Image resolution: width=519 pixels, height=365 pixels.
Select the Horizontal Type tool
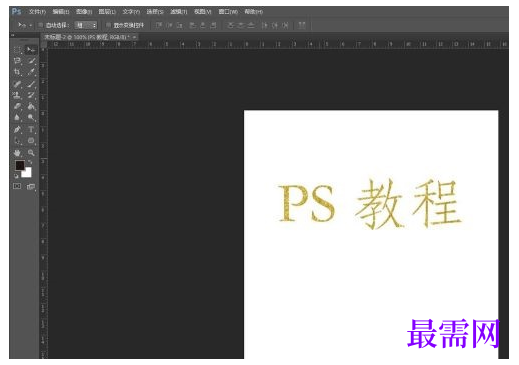(x=31, y=129)
